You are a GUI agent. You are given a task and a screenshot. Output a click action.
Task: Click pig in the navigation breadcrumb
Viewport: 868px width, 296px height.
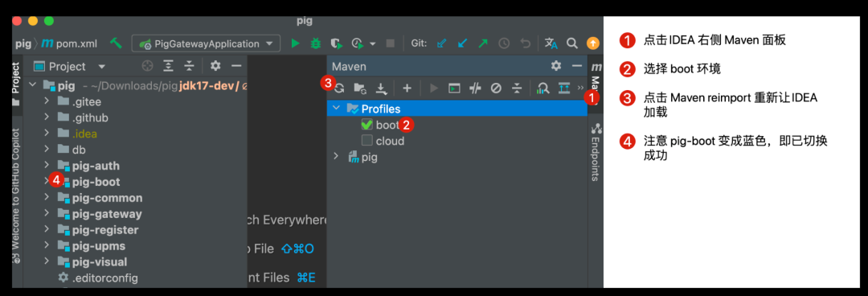click(x=23, y=43)
